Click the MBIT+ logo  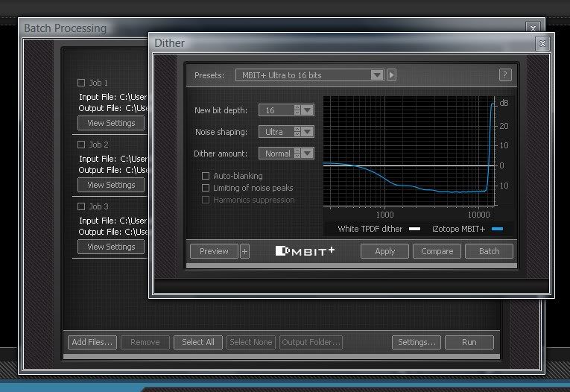pos(305,251)
